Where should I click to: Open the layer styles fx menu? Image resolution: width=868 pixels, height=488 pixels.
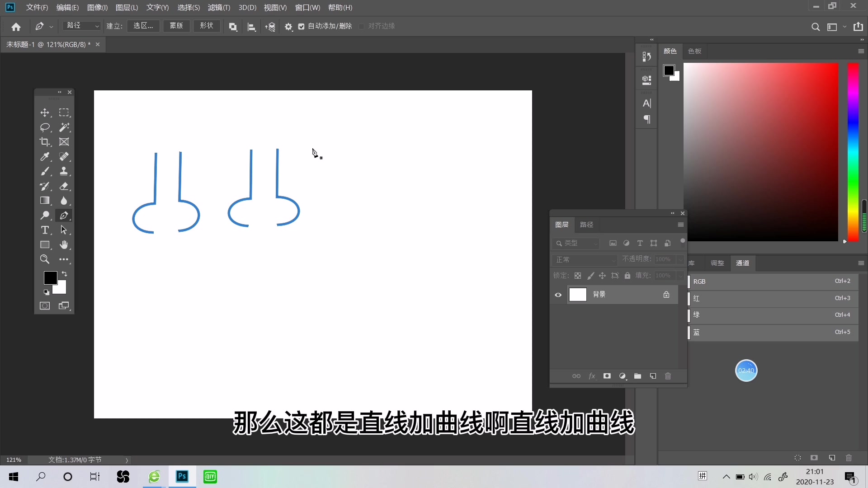click(592, 376)
